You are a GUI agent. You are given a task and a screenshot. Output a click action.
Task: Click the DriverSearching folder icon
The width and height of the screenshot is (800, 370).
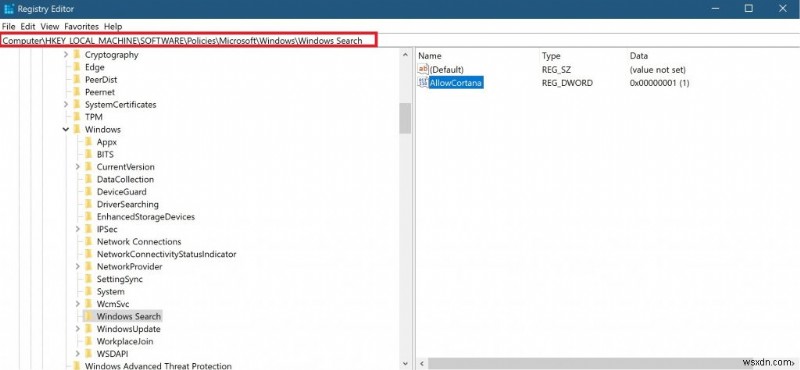point(89,204)
